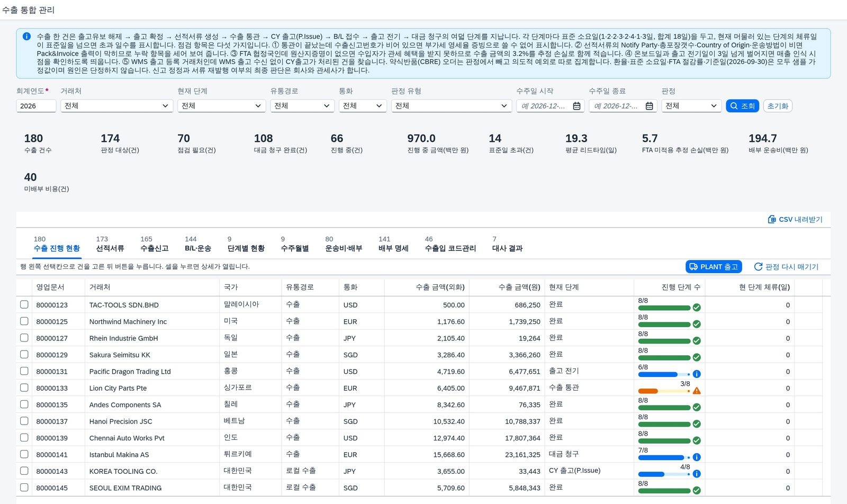Click the info icon in the blue notice
Viewport: 847px width, 504px height.
coord(26,37)
